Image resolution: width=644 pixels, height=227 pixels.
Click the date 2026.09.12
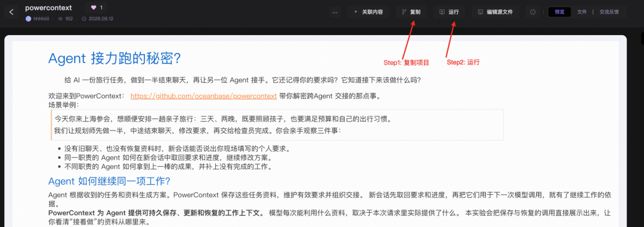coord(97,19)
